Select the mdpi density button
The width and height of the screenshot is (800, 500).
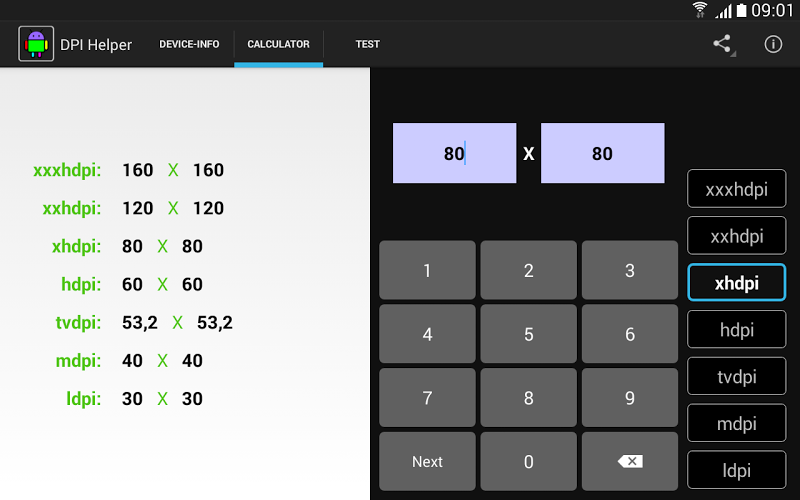(736, 423)
